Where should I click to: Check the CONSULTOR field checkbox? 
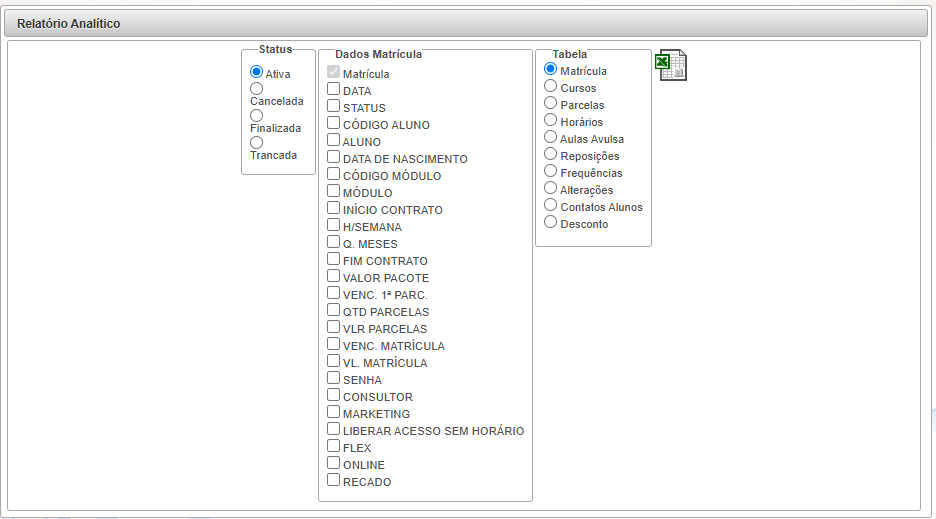tap(334, 396)
